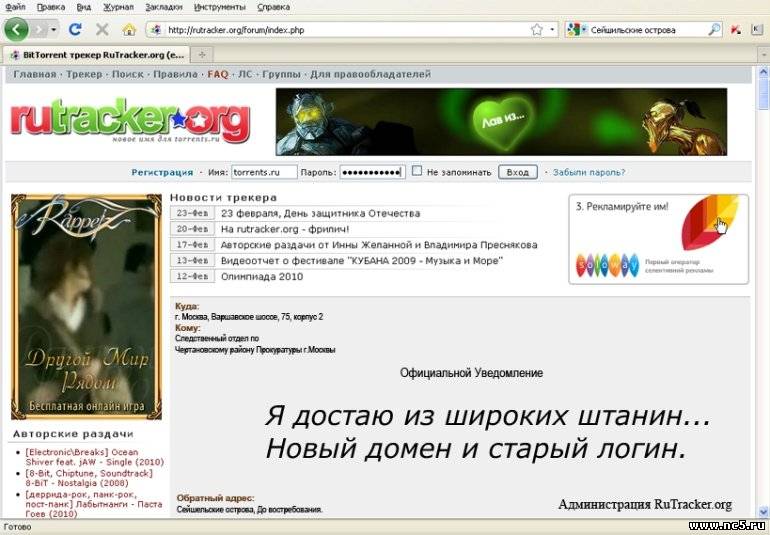Bookmark this page with the star icon
The height and width of the screenshot is (535, 770).
(x=537, y=30)
